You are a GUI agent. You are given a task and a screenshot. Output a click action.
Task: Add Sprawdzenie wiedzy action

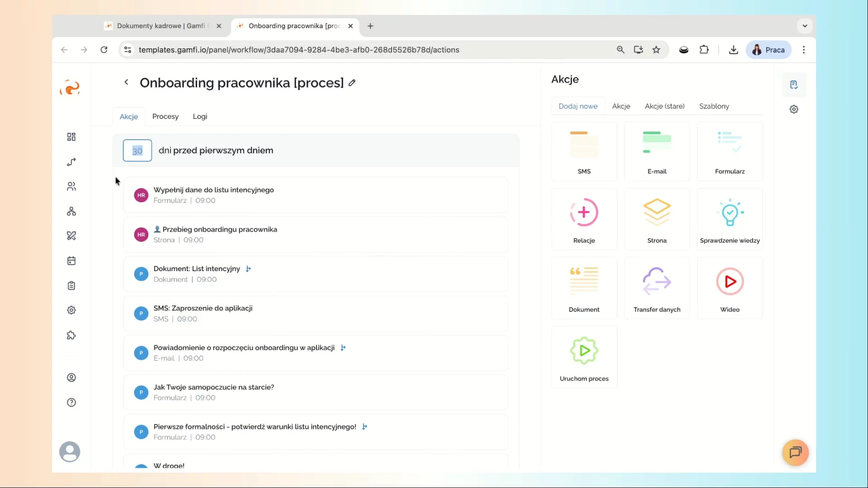coord(729,220)
